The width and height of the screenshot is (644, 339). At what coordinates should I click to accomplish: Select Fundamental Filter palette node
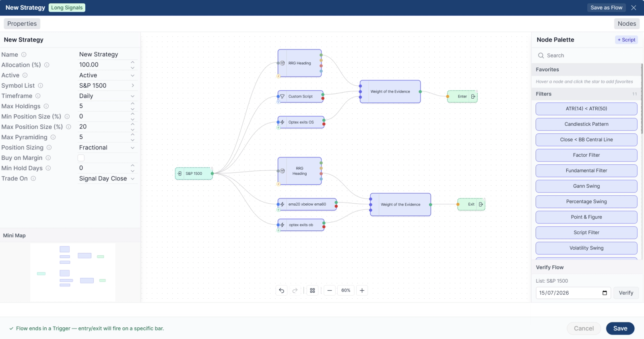586,171
